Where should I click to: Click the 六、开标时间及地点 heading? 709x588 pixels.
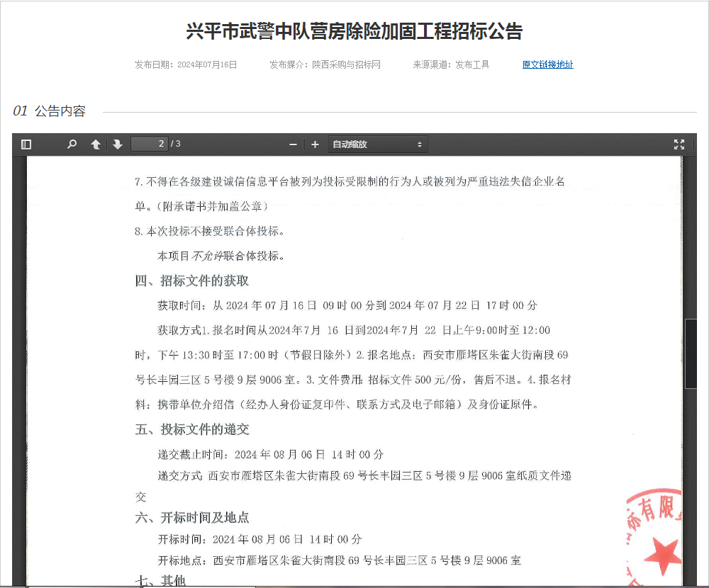[x=192, y=517]
